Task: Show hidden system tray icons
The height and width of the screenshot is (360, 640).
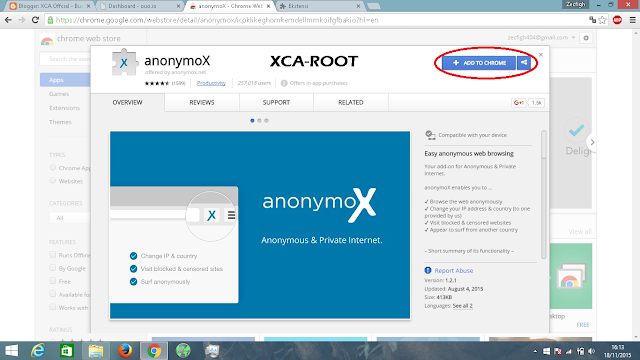Action: pos(535,351)
